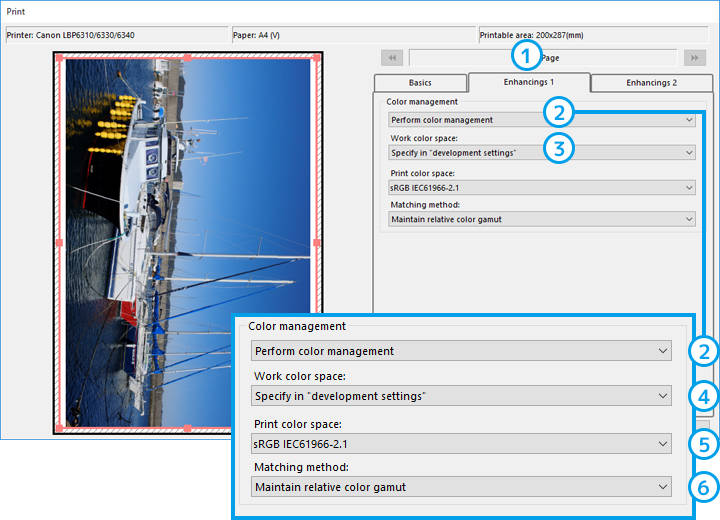
Task: Open the enlarged sRGB IEC61966-2.1 dropdown in the callout
Action: pos(461,444)
